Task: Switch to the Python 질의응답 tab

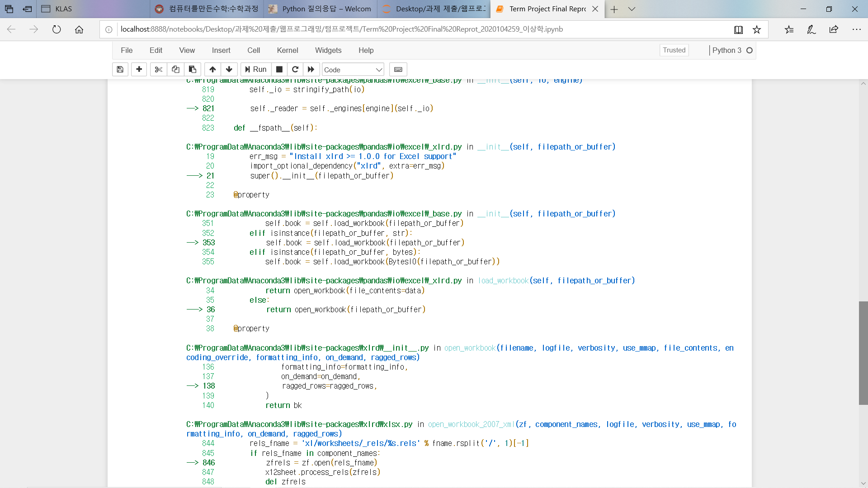Action: coord(320,9)
